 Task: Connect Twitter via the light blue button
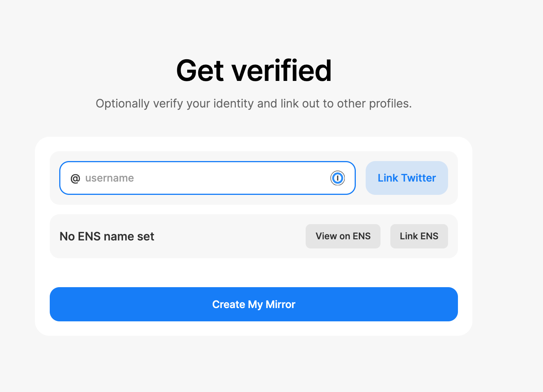click(407, 178)
